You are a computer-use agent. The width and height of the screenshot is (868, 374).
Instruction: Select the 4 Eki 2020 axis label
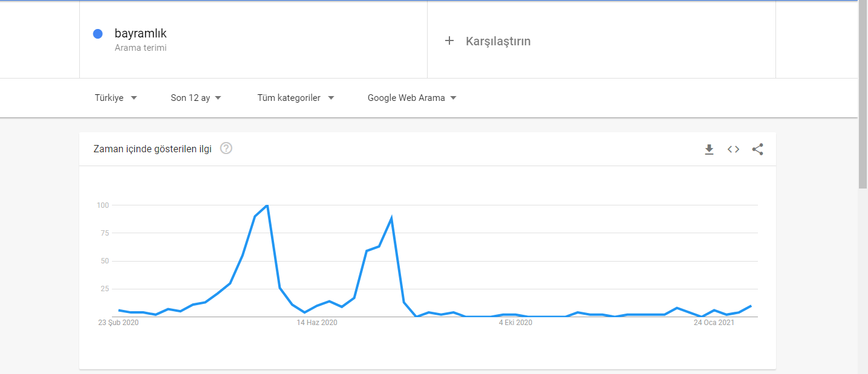pos(515,323)
